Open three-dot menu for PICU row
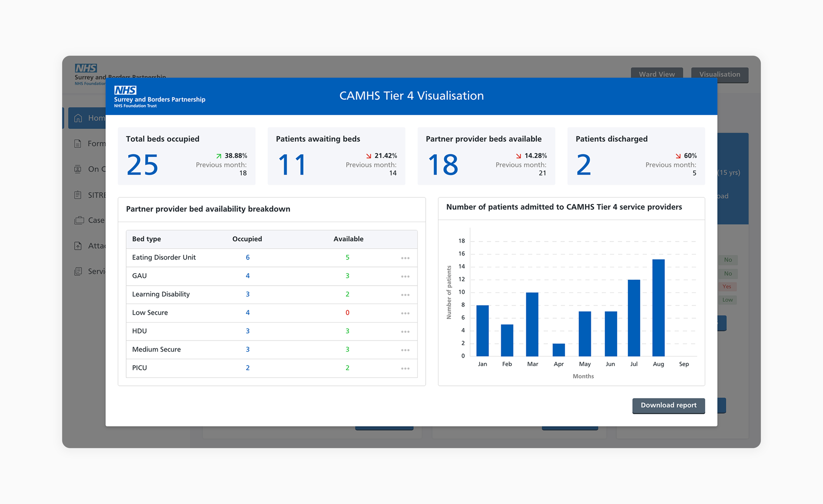Image resolution: width=823 pixels, height=504 pixels. pyautogui.click(x=405, y=368)
